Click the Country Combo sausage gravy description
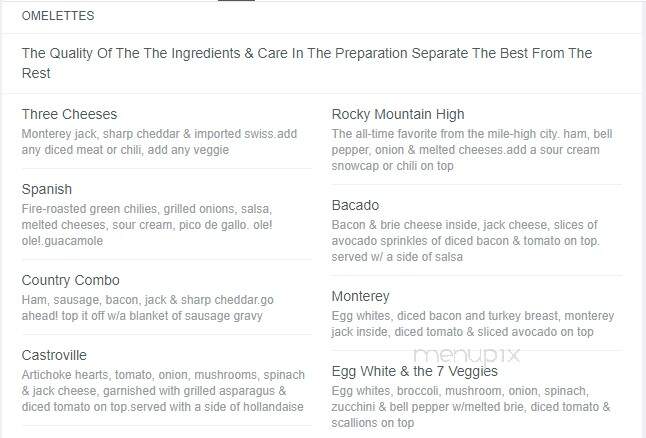Screen dimensions: 646x438 (147, 308)
